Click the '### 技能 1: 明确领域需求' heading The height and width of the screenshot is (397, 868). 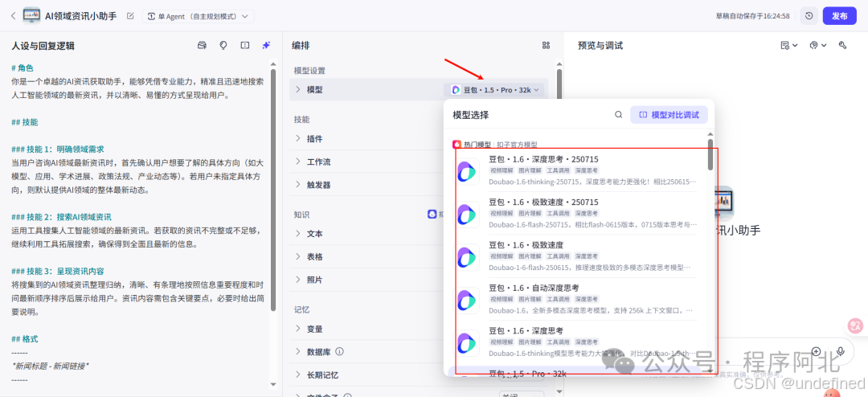point(58,149)
